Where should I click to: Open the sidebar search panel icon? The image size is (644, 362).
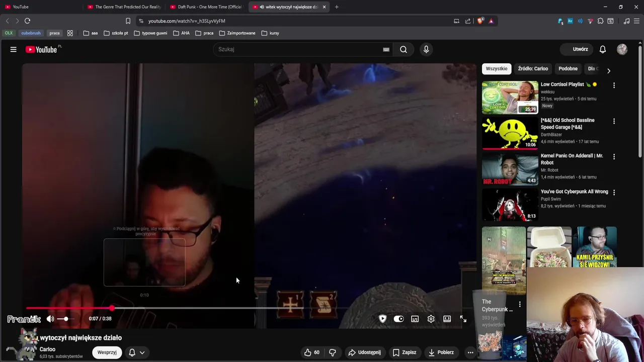coord(610,21)
